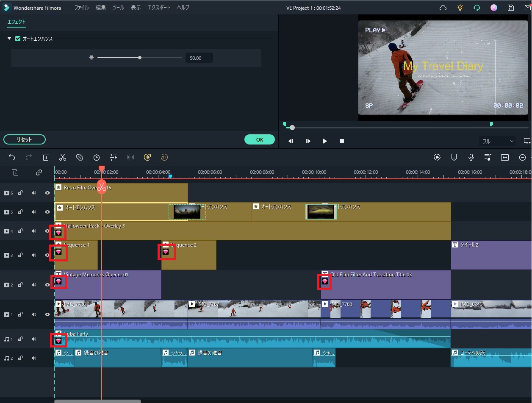Click Zoom to Fit Timeline icon
Image resolution: width=532 pixels, height=403 pixels.
tap(505, 157)
